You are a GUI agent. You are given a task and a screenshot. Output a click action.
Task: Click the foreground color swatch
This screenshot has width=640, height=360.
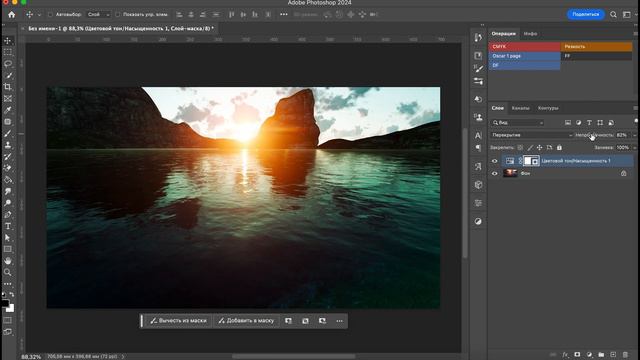pos(4,303)
